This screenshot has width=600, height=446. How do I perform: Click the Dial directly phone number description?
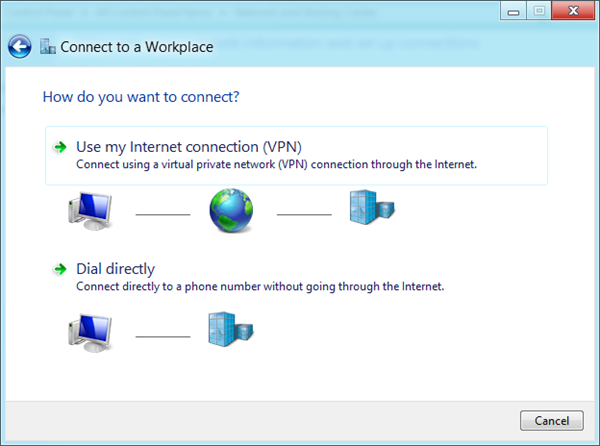click(260, 286)
